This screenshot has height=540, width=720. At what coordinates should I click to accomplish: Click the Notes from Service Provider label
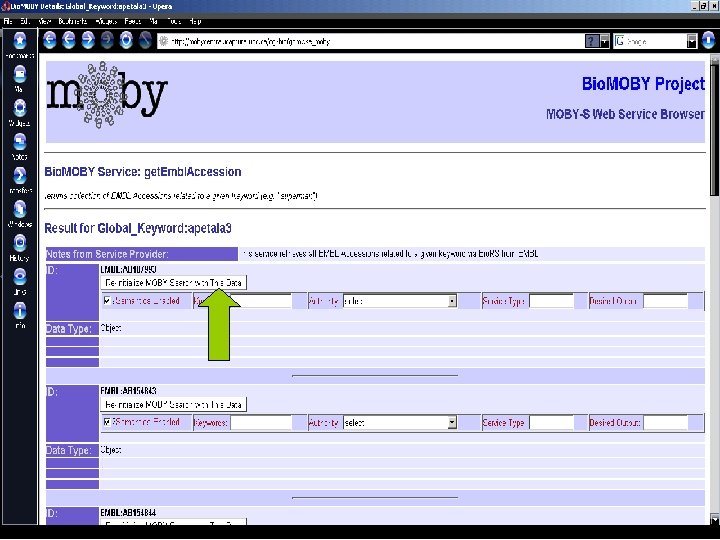pyautogui.click(x=107, y=254)
